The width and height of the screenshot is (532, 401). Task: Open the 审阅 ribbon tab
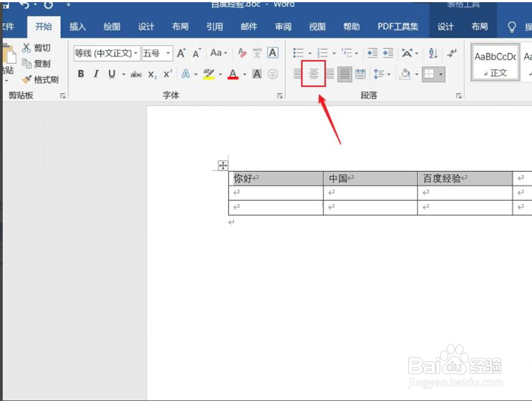click(282, 26)
